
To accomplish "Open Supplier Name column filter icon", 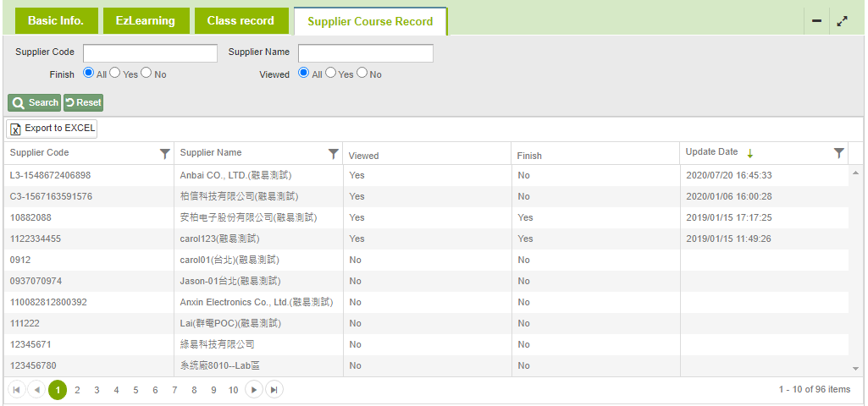I will coord(334,153).
